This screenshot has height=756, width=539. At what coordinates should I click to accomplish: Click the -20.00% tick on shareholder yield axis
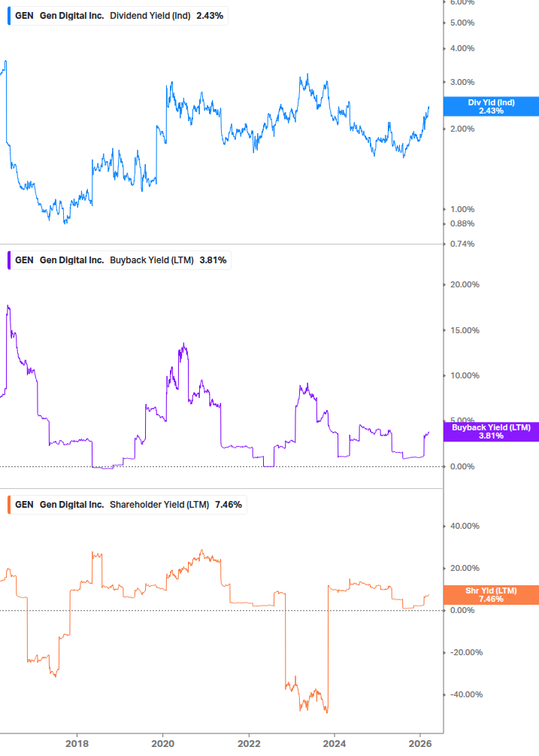click(x=466, y=652)
